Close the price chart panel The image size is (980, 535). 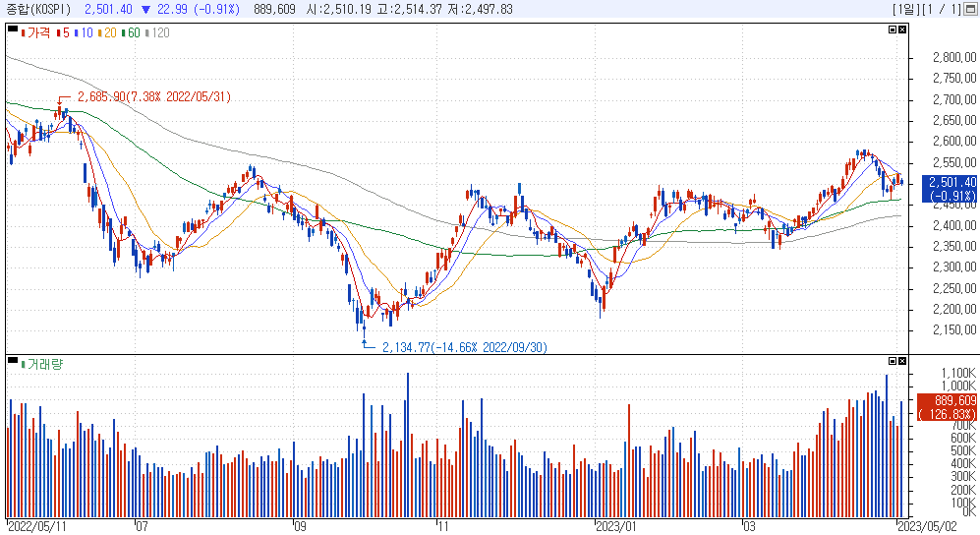[902, 30]
